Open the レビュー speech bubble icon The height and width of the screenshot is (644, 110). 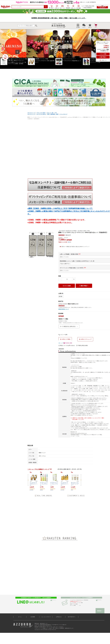click(84, 26)
